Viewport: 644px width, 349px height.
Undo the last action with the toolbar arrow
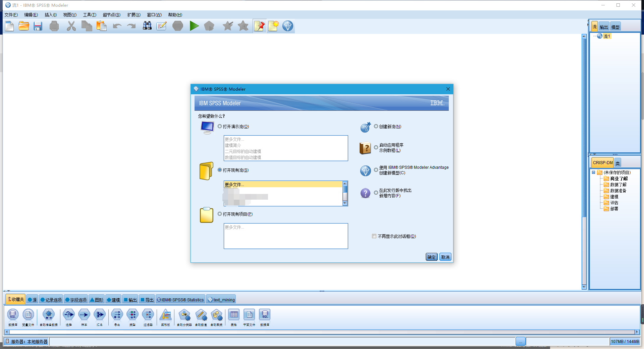tap(117, 26)
